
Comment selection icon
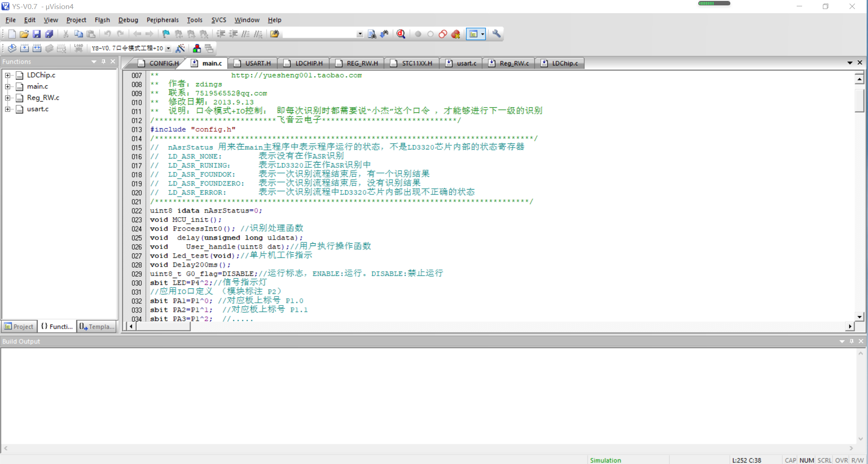(246, 34)
